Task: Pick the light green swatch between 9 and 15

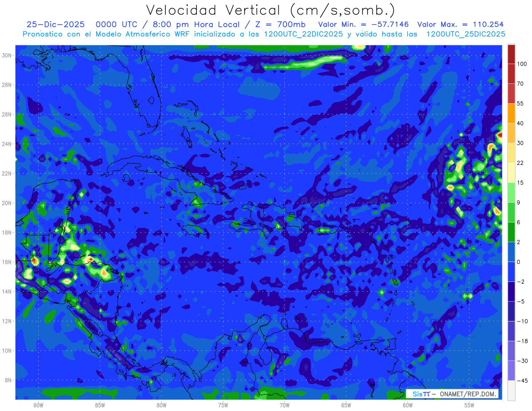Action: [511, 192]
